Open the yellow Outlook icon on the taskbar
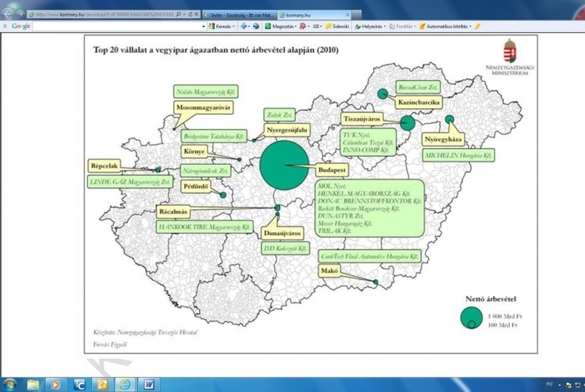 pyautogui.click(x=102, y=385)
